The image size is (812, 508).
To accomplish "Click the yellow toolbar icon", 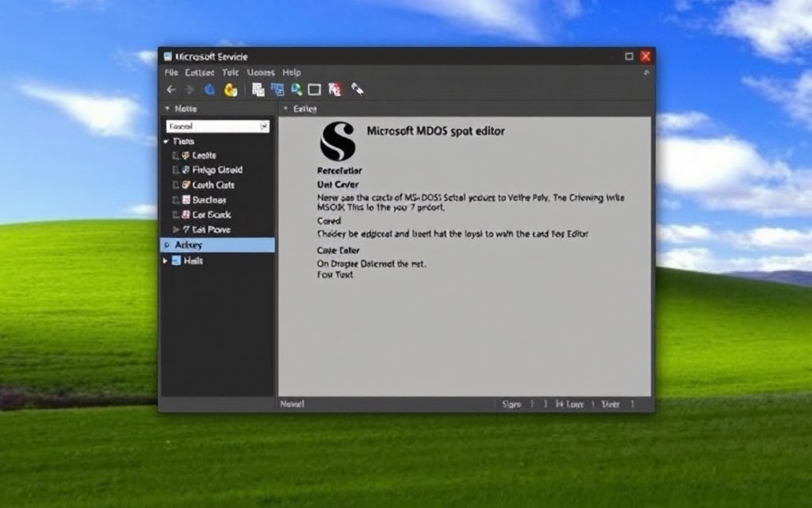I will pyautogui.click(x=231, y=90).
